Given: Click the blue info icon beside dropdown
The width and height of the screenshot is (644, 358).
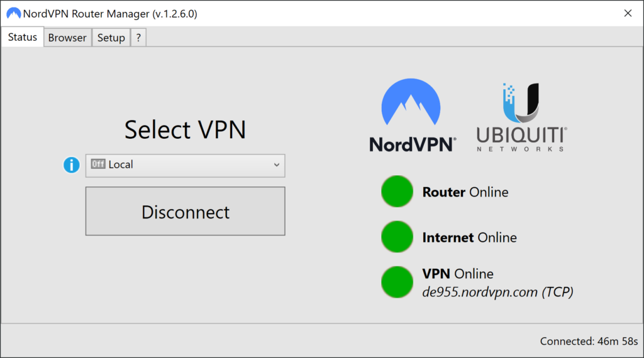Looking at the screenshot, I should click(72, 165).
